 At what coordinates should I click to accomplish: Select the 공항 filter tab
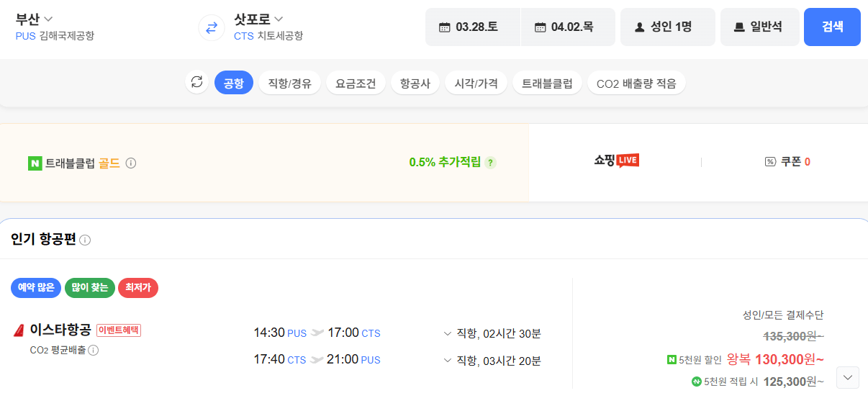(234, 84)
